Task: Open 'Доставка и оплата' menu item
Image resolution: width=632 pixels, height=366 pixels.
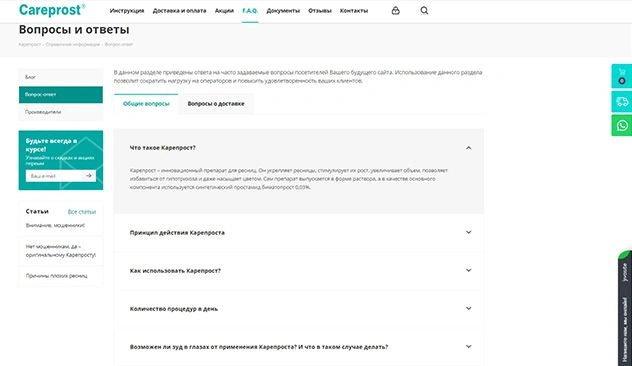Action: pyautogui.click(x=179, y=11)
